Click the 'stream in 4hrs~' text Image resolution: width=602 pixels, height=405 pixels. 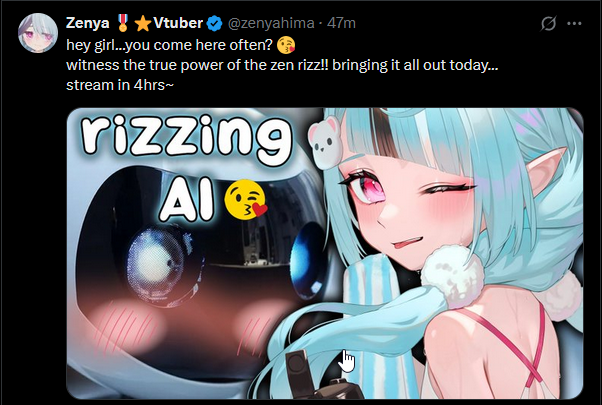[120, 85]
